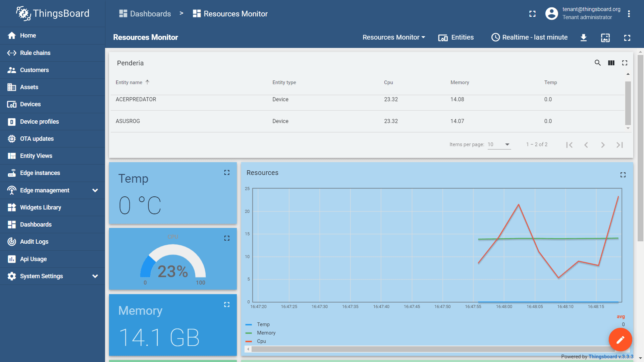
Task: Open the Resources Monitor dropdown menu
Action: (393, 37)
